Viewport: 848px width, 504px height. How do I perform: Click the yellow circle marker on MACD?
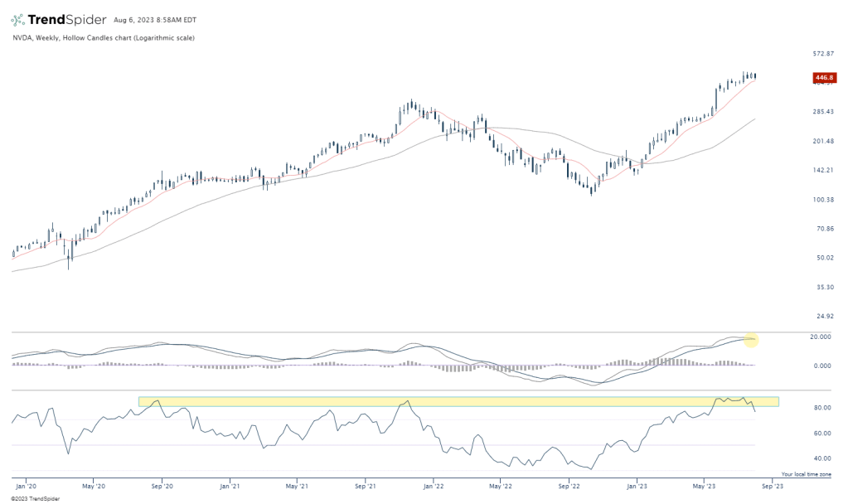point(751,339)
